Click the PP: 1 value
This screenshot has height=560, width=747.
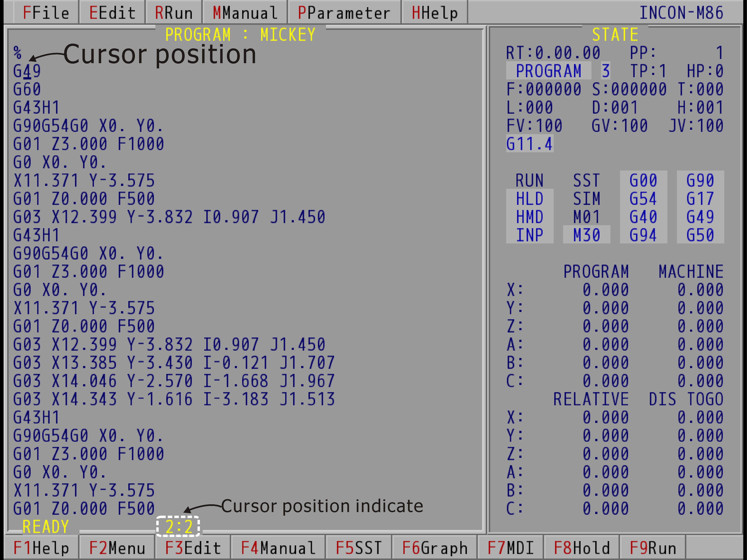677,53
